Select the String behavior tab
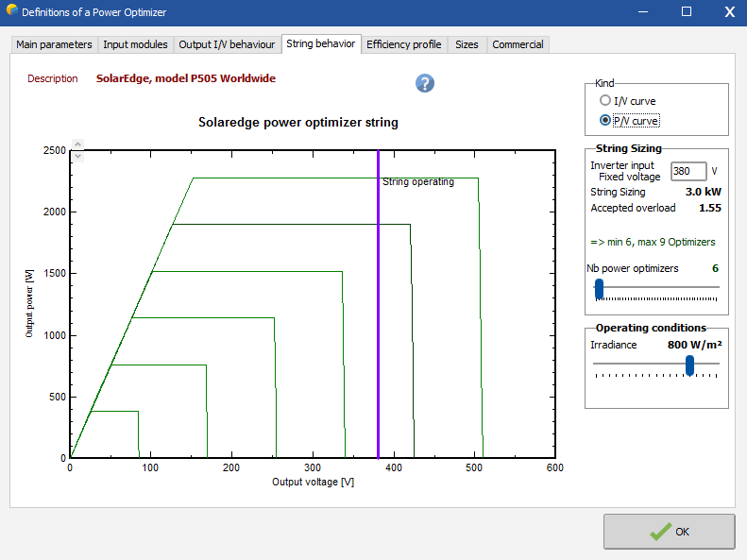Viewport: 747px width, 560px height. pos(321,43)
